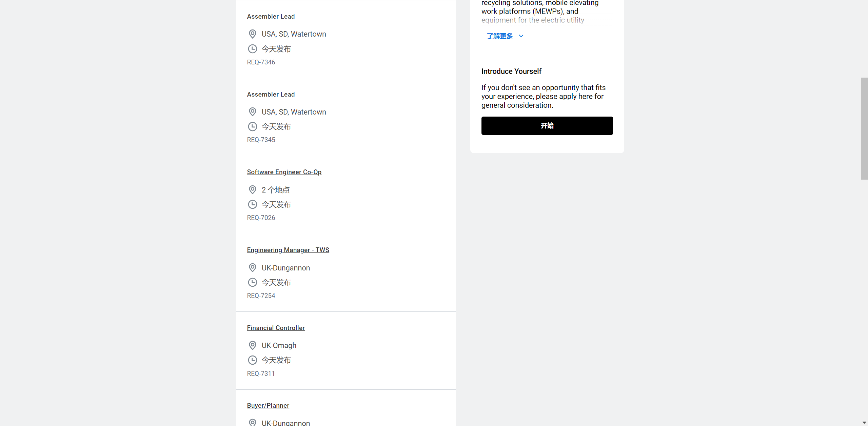Click location pin icon beside UK-Omagh
Image resolution: width=868 pixels, height=426 pixels.
(x=252, y=345)
